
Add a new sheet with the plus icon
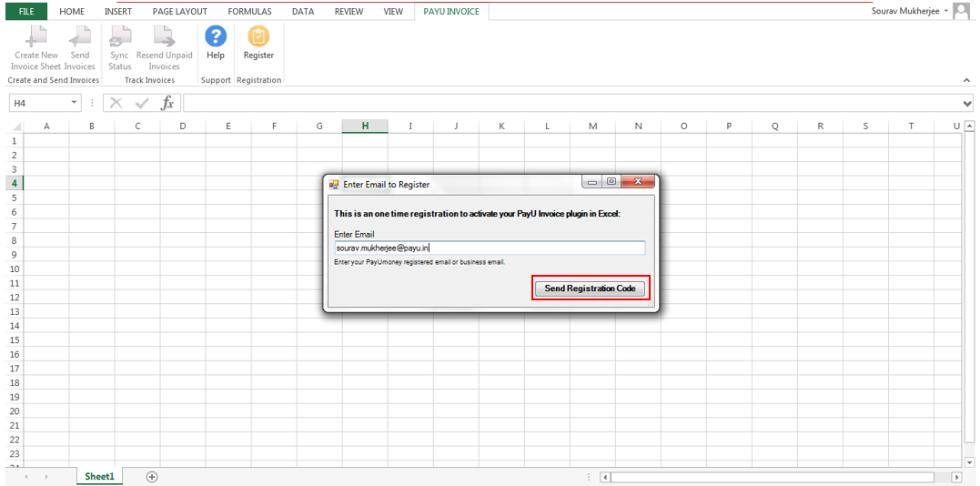click(152, 477)
